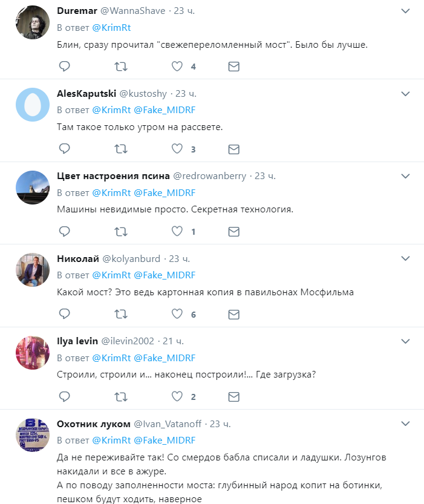Reply to Duremar's tweet

click(x=65, y=66)
